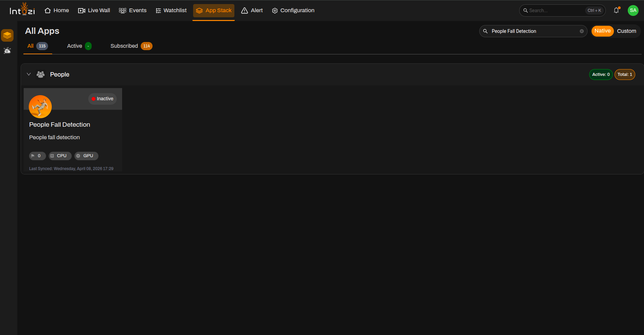Screen dimensions: 644x335
Task: Click the Active: 0 badge
Action: tap(601, 75)
